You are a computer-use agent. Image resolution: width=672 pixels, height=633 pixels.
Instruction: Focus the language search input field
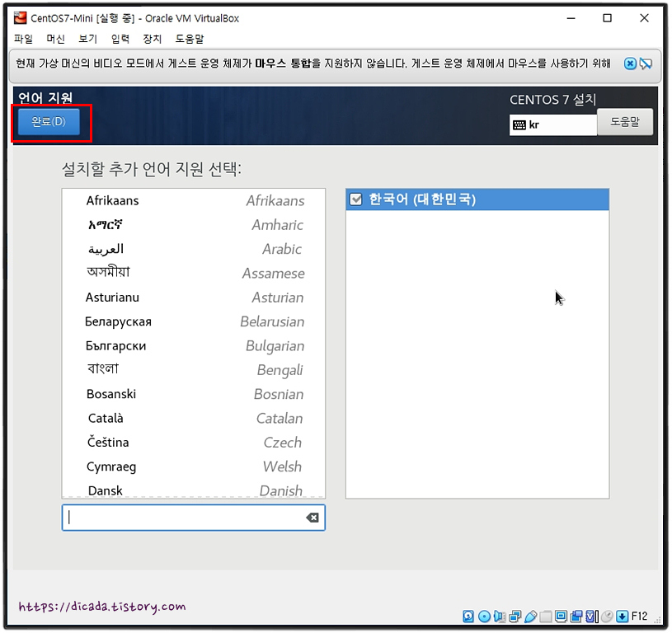pos(194,518)
